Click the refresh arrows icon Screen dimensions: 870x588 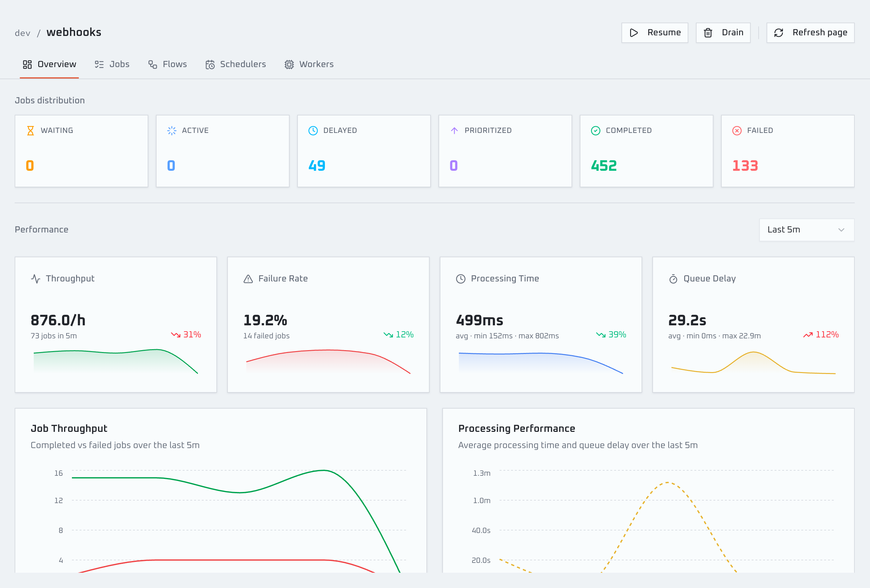pyautogui.click(x=779, y=33)
